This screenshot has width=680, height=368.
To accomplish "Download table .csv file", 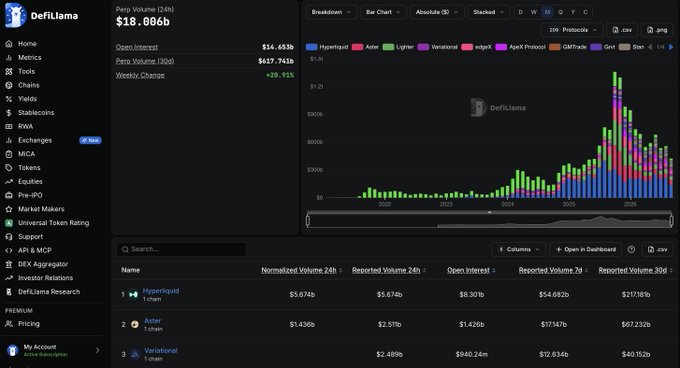I will click(657, 250).
